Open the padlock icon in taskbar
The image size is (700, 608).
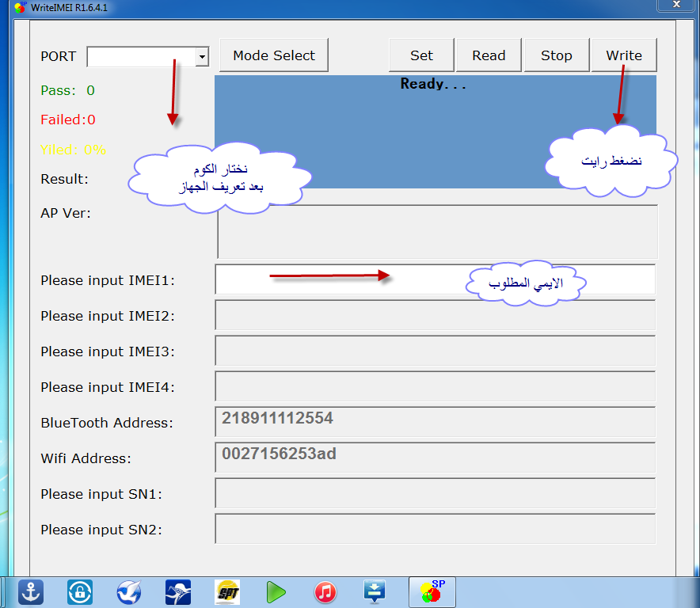click(80, 592)
